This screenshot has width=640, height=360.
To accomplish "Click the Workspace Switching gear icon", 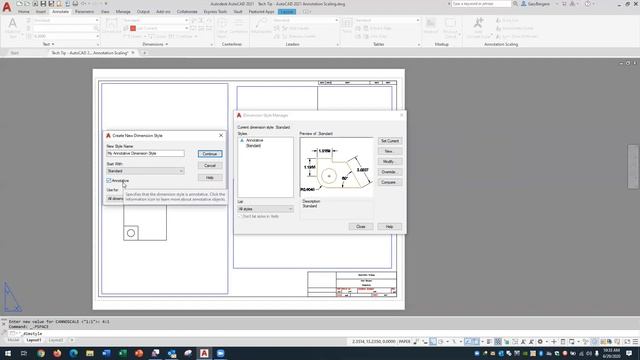I will pos(540,341).
